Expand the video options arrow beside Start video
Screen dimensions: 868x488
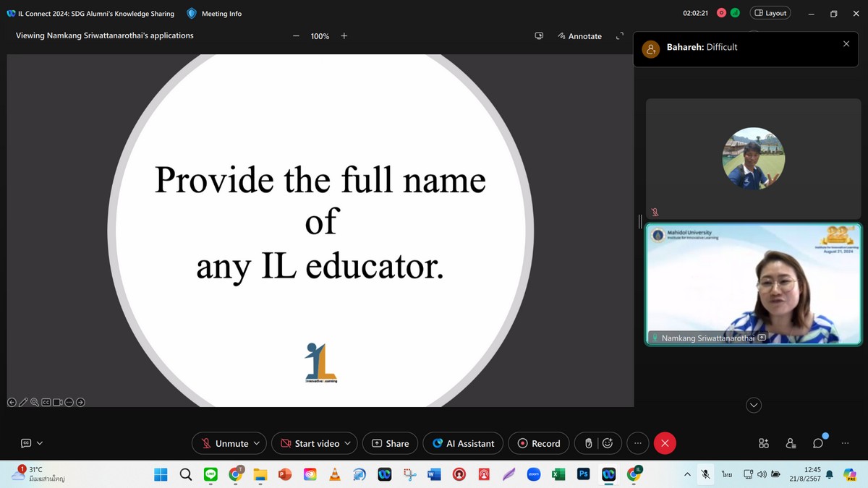pos(347,443)
